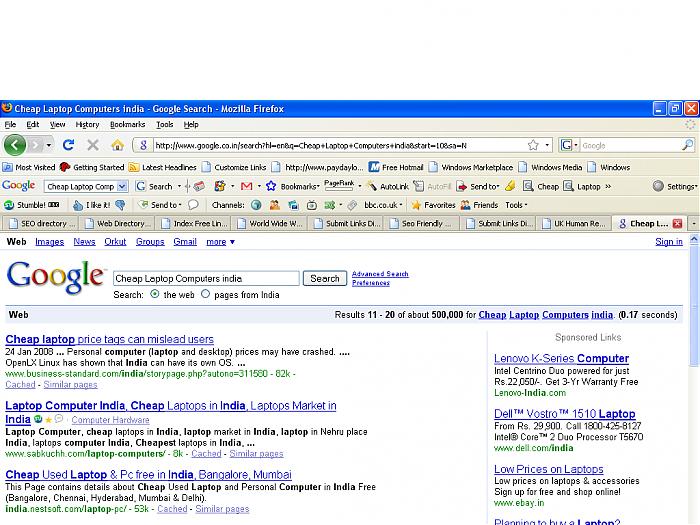Reload the page with the blue refresh icon
700x525 pixels.
68,145
